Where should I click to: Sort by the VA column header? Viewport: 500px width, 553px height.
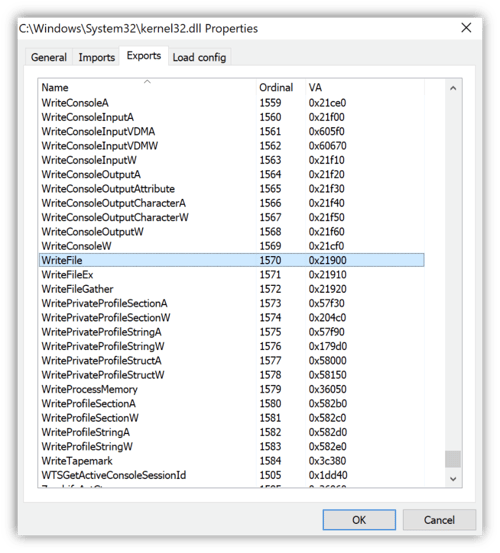[x=365, y=87]
